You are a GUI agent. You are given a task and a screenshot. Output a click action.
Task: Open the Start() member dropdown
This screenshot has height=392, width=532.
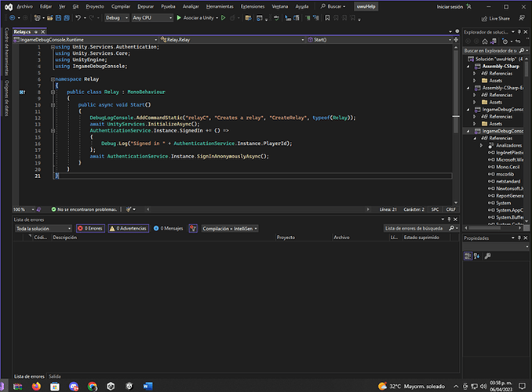point(379,40)
